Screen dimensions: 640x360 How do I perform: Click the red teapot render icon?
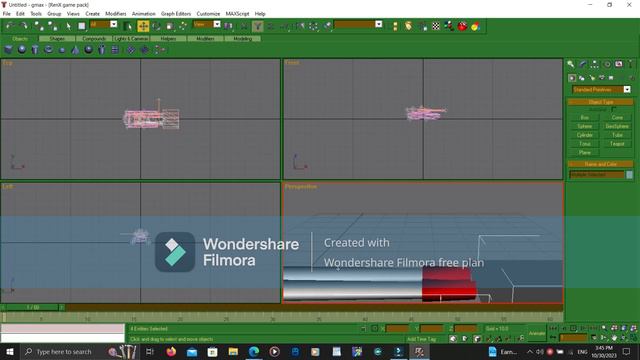tap(462, 26)
